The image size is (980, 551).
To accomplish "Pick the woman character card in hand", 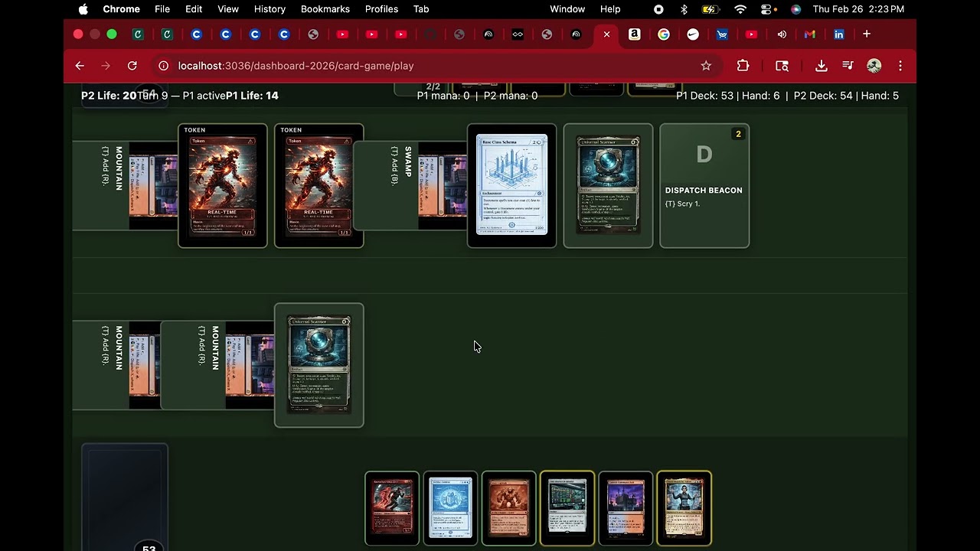I will click(684, 508).
